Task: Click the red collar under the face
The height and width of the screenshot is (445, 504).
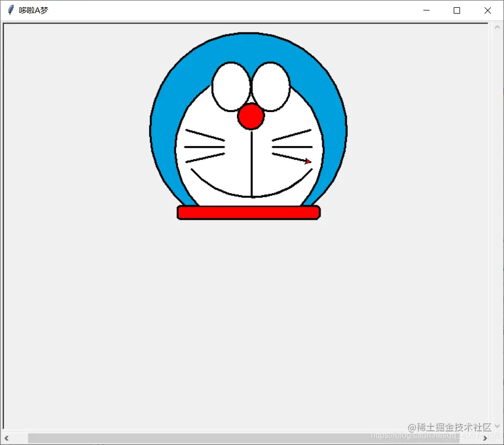Action: tap(249, 212)
